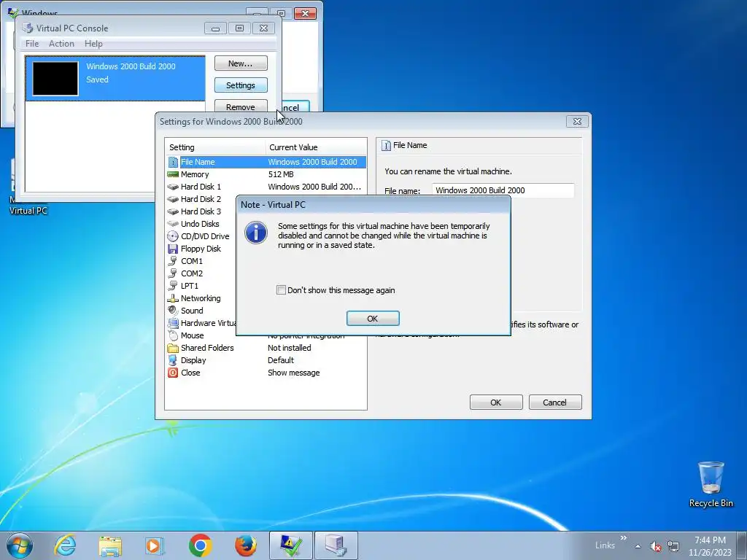
Task: Click the Current Value column header
Action: [316, 147]
